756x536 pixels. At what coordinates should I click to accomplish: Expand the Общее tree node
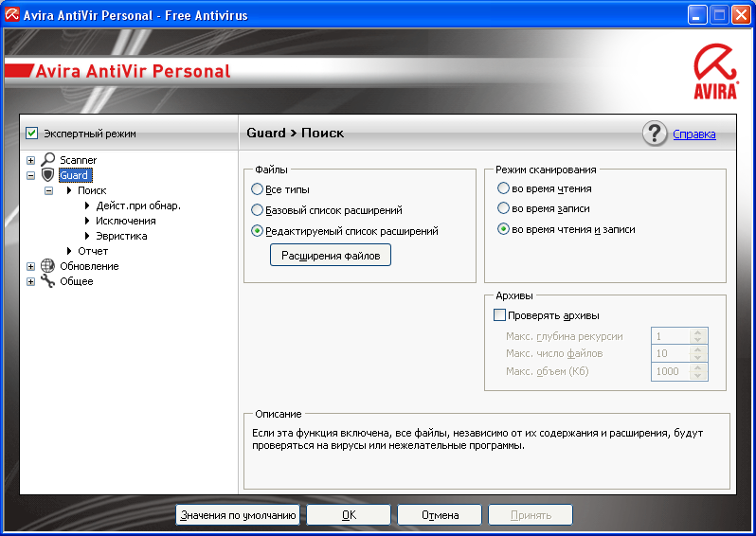click(x=31, y=281)
